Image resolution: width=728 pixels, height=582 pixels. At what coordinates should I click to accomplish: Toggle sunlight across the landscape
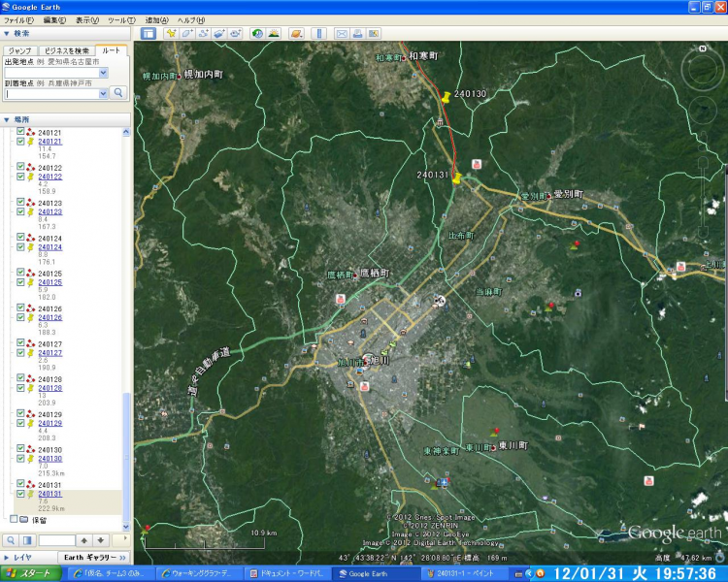(274, 33)
